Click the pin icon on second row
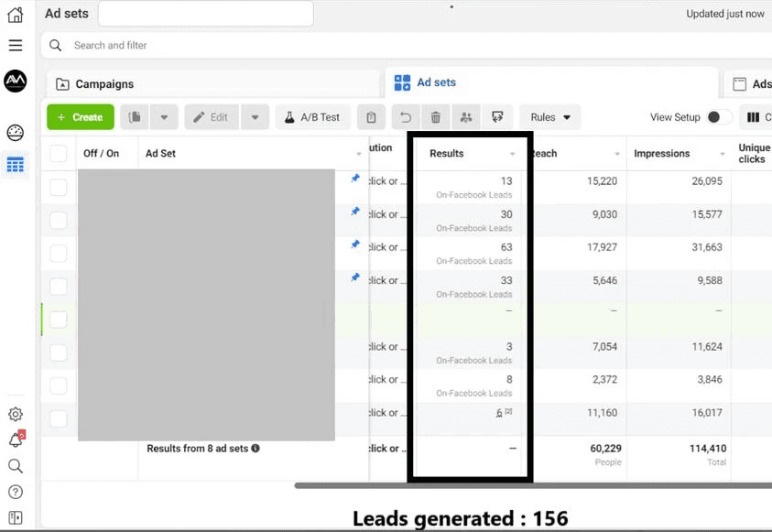This screenshot has height=532, width=772. coord(355,212)
